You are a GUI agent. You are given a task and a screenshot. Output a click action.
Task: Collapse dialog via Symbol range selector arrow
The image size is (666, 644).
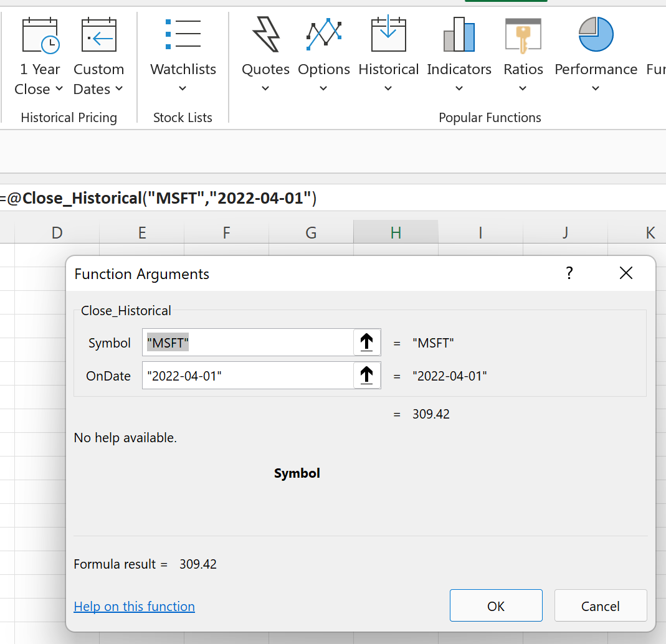pyautogui.click(x=367, y=342)
